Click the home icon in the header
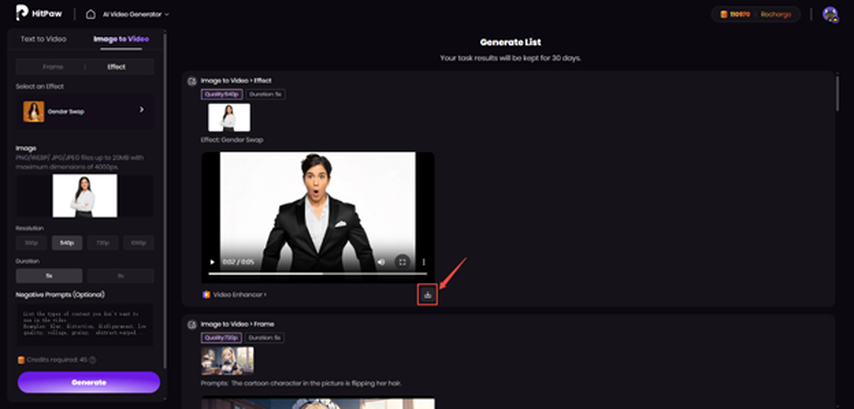The height and width of the screenshot is (409, 854). pyautogui.click(x=91, y=14)
